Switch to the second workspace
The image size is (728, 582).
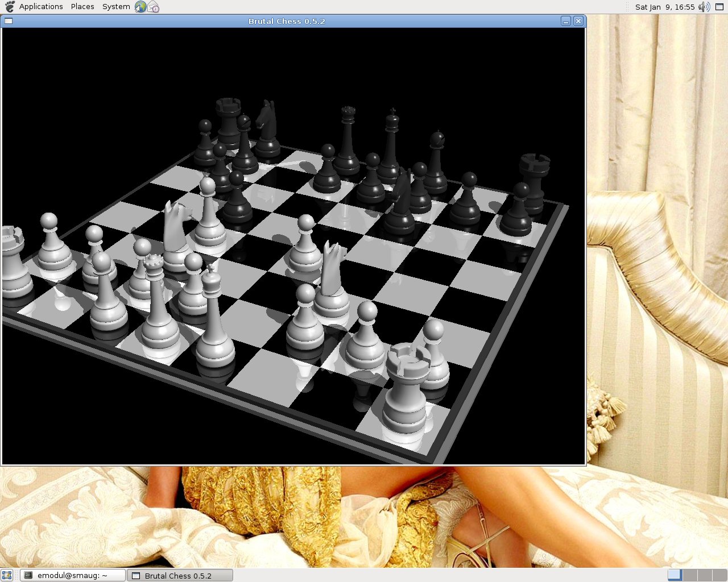pos(689,575)
